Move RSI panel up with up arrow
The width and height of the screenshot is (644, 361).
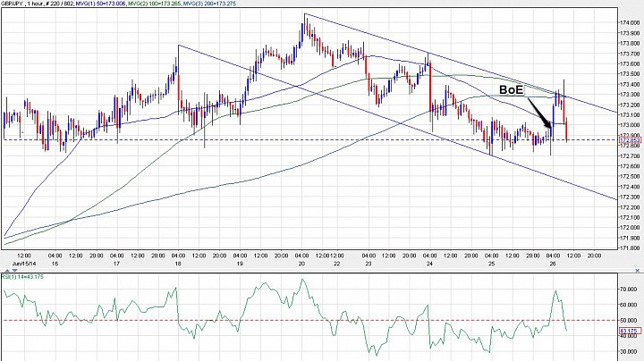7,271
